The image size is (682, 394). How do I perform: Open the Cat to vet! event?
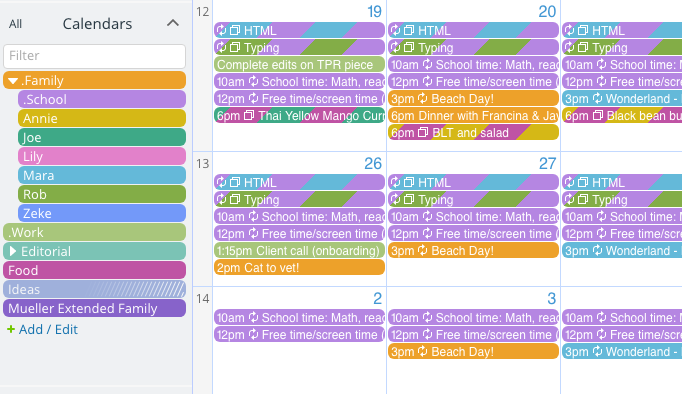click(299, 267)
